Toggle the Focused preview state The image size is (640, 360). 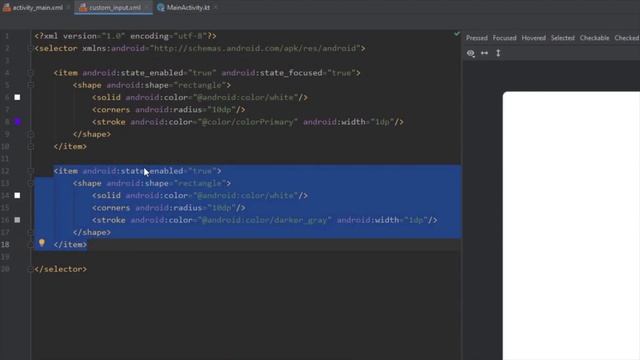pos(504,38)
